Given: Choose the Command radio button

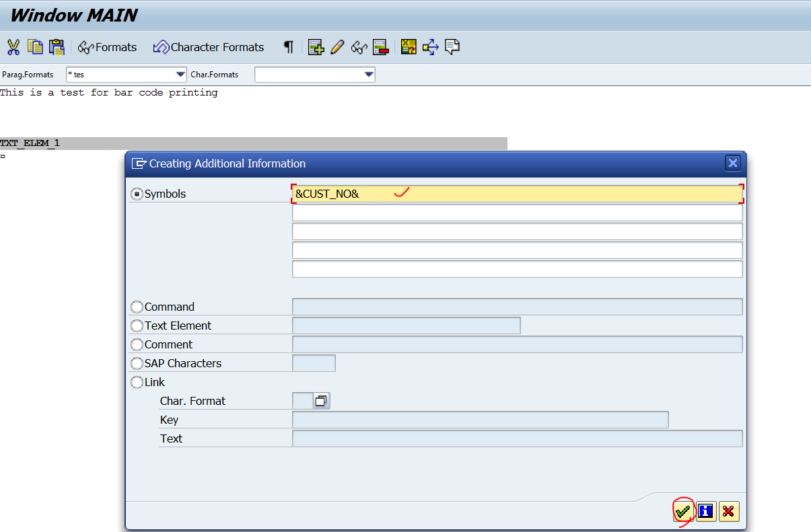Looking at the screenshot, I should [137, 306].
